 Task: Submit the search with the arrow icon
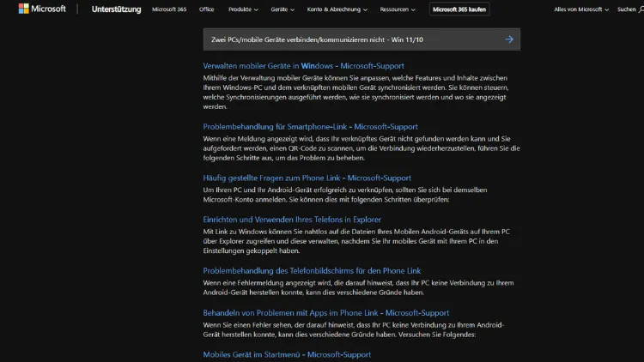point(509,39)
